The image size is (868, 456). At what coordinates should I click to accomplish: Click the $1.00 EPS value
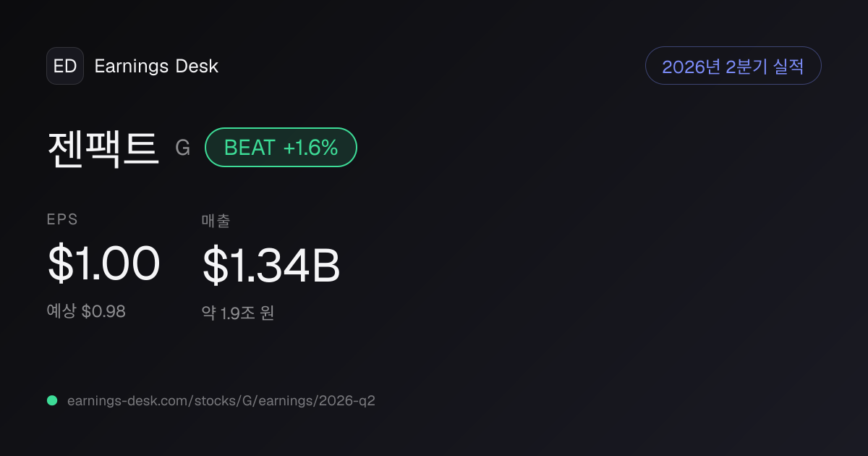pyautogui.click(x=103, y=263)
